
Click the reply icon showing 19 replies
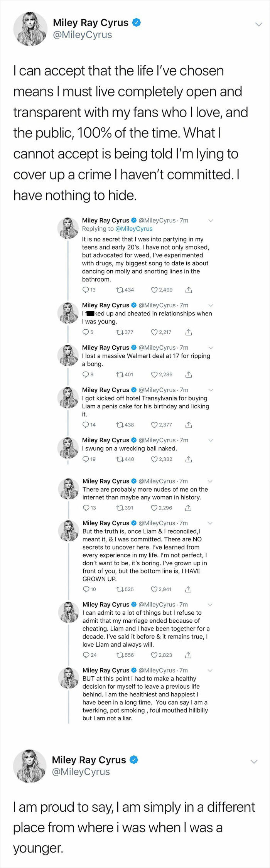click(85, 459)
